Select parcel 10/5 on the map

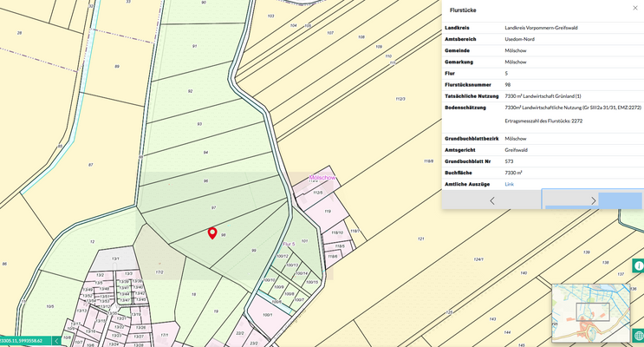(50, 306)
